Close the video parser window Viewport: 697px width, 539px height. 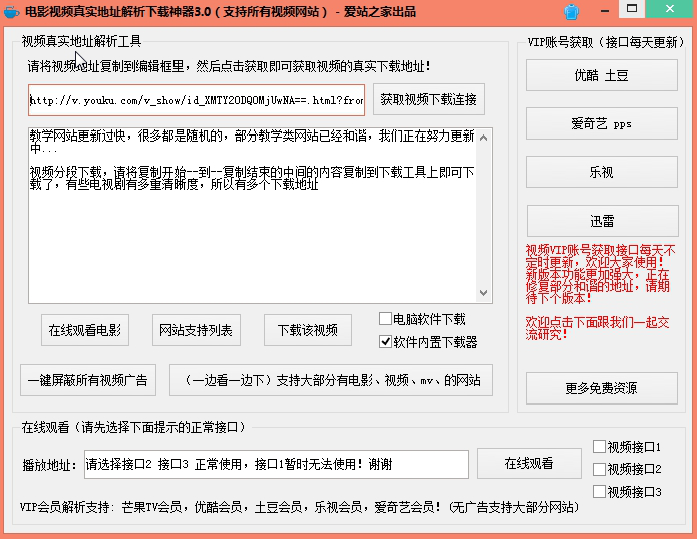[x=669, y=9]
